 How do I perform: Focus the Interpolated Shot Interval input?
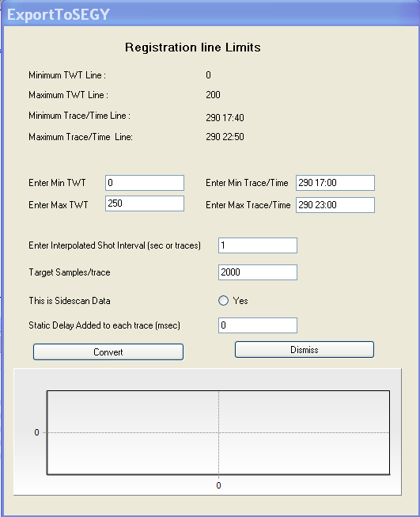(258, 245)
